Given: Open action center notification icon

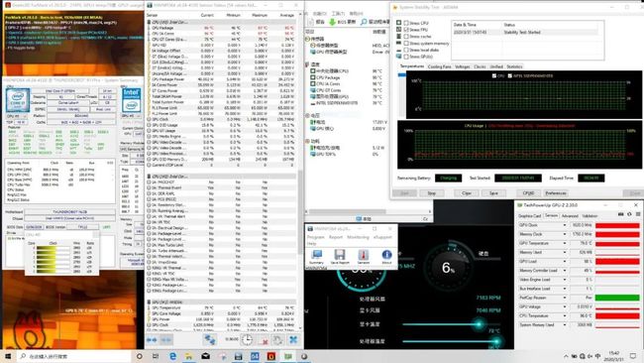Looking at the screenshot, I should click(x=633, y=356).
